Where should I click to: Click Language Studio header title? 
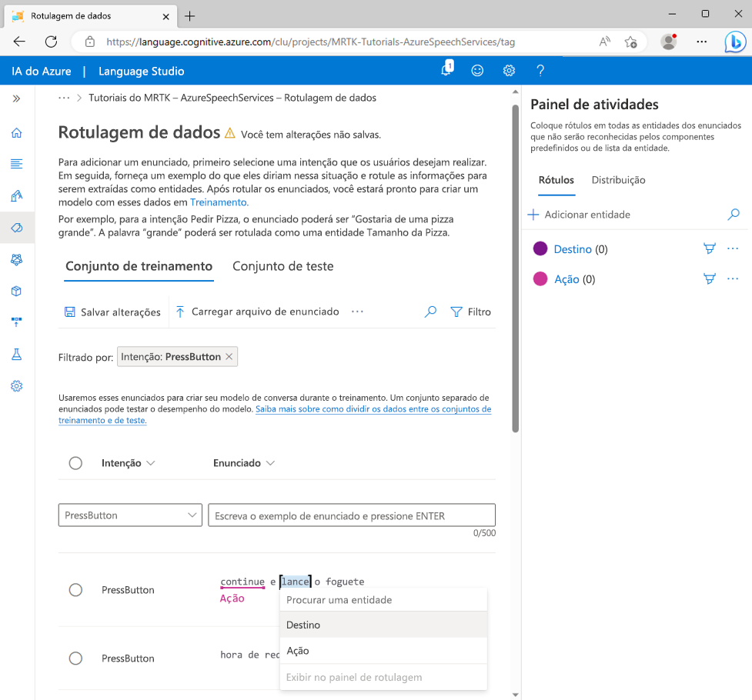142,71
